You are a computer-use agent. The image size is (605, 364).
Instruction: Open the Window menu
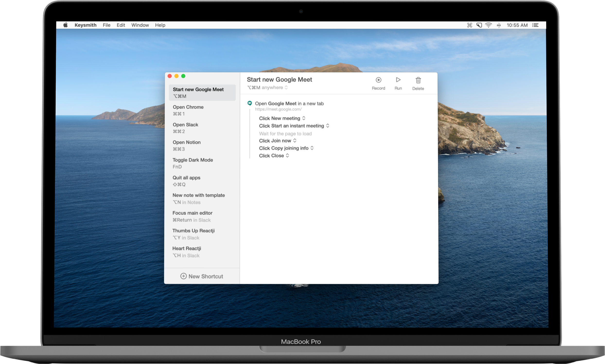140,25
